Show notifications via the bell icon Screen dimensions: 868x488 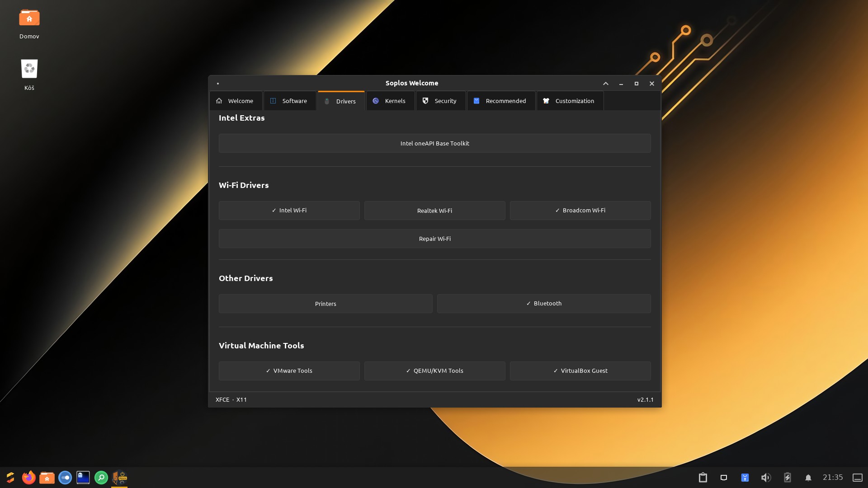(808, 478)
